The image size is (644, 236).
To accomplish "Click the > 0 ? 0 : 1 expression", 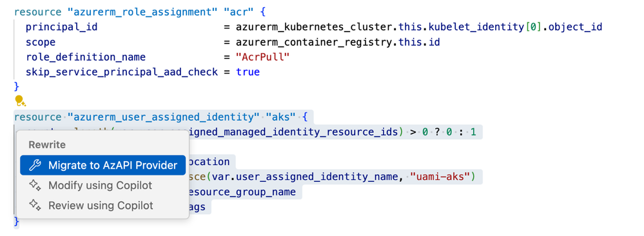I will [x=444, y=132].
